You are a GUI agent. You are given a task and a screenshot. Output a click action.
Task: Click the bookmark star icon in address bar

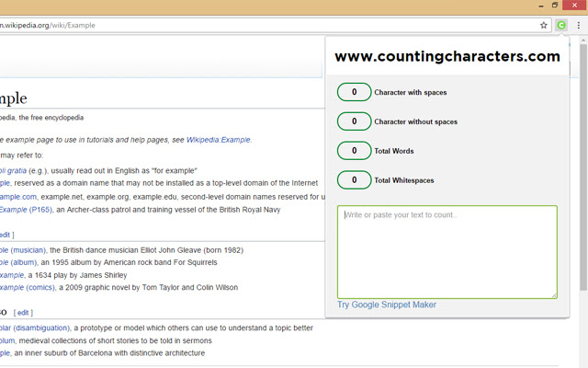543,25
